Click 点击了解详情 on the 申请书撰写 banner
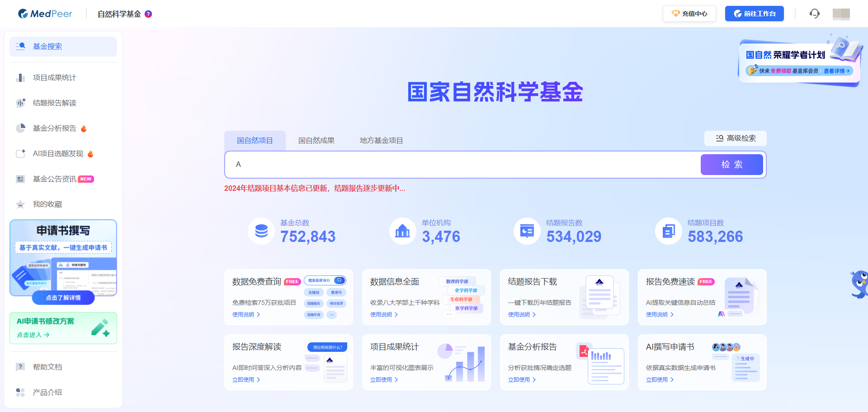Screen dimensions: 868x412 click(x=63, y=298)
